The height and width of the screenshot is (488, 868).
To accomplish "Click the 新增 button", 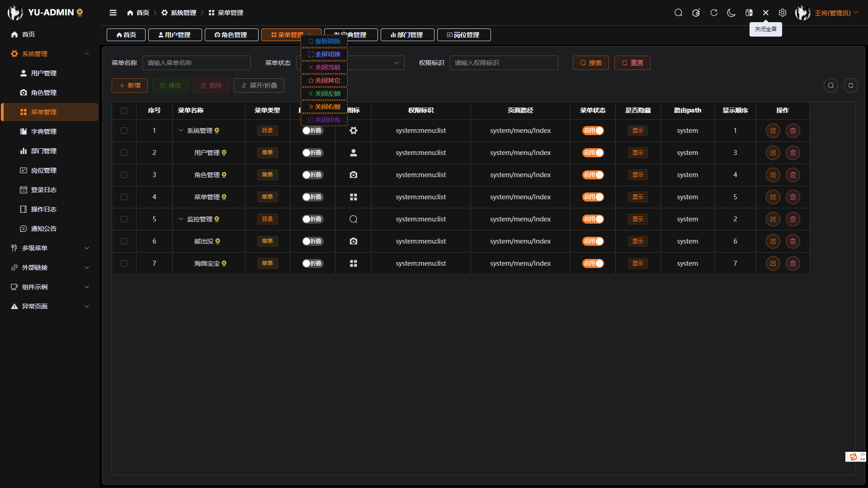I will [x=129, y=85].
